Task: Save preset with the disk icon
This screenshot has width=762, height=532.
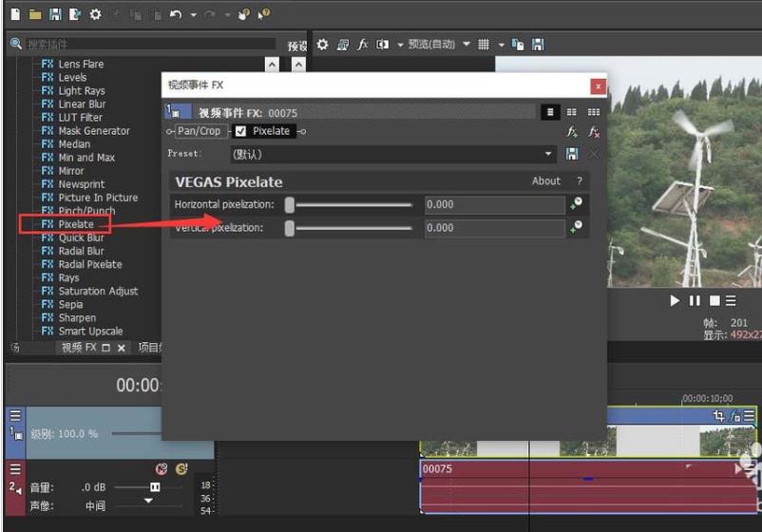Action: tap(572, 155)
